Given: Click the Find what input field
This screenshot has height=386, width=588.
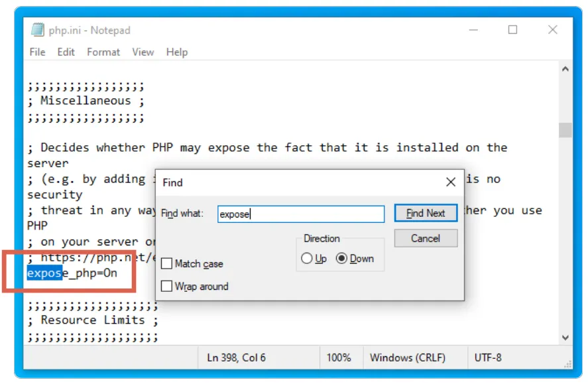Looking at the screenshot, I should click(x=302, y=214).
